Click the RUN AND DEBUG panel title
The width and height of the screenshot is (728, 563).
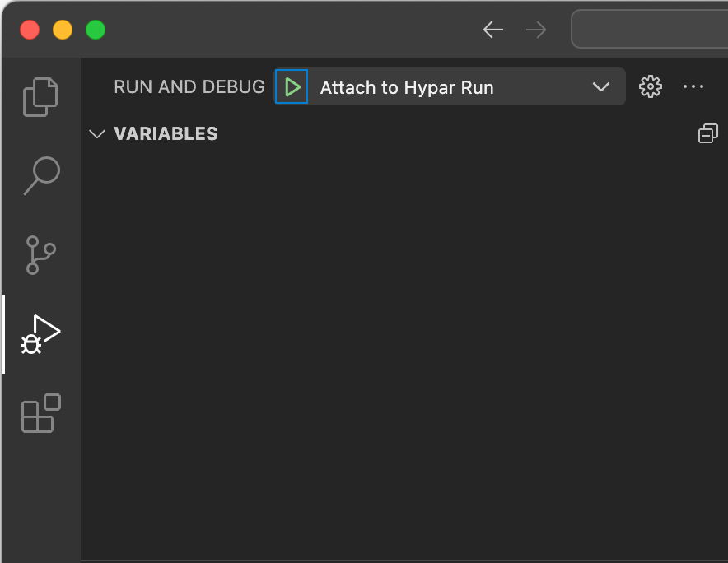[x=189, y=86]
